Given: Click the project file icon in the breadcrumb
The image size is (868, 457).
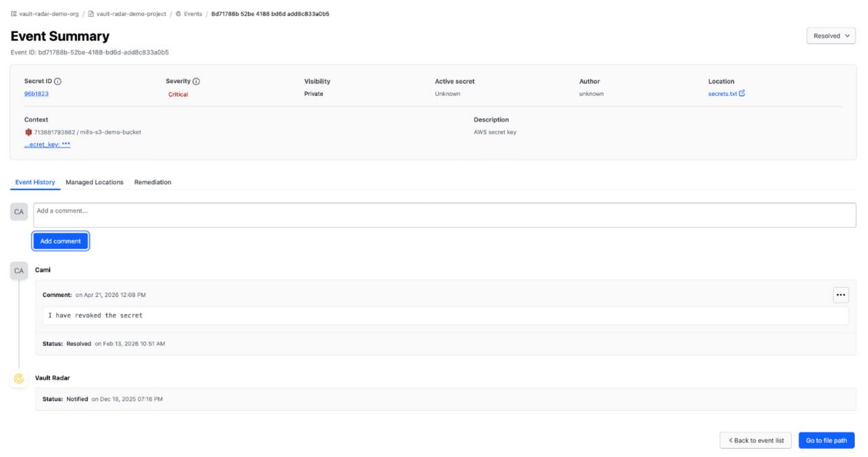Looking at the screenshot, I should click(x=91, y=14).
